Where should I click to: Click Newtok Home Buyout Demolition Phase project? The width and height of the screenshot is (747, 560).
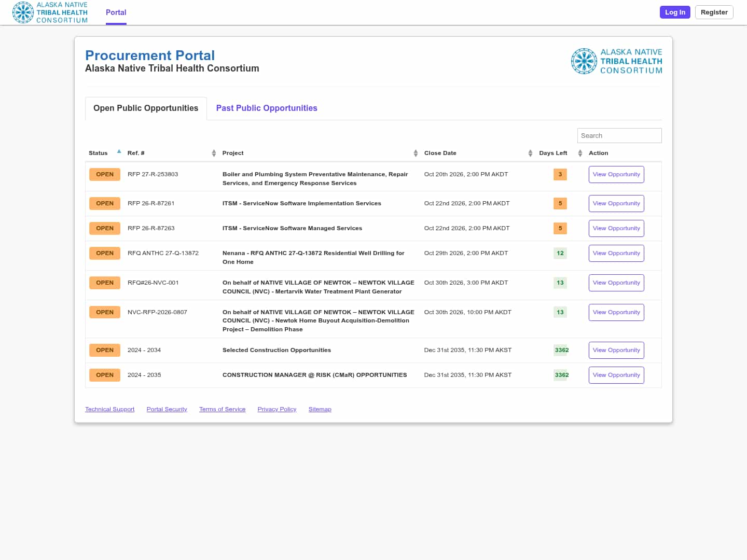(x=319, y=320)
